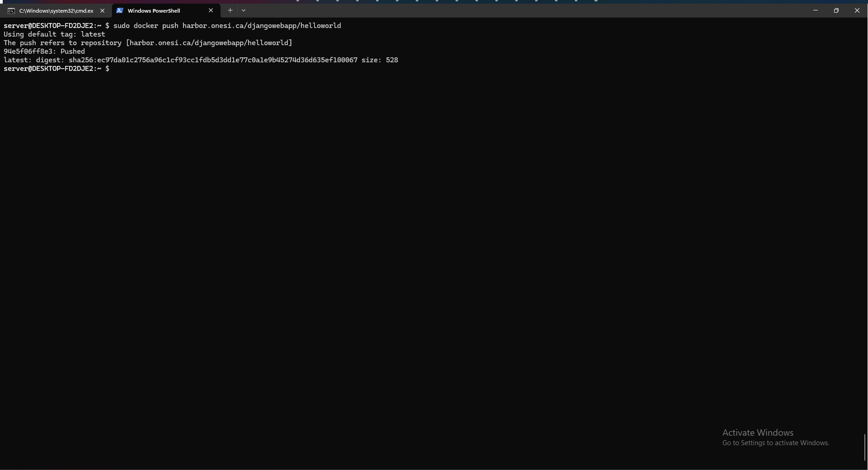Expand the new tab profile dropdown
Image resolution: width=868 pixels, height=470 pixels.
tap(244, 10)
